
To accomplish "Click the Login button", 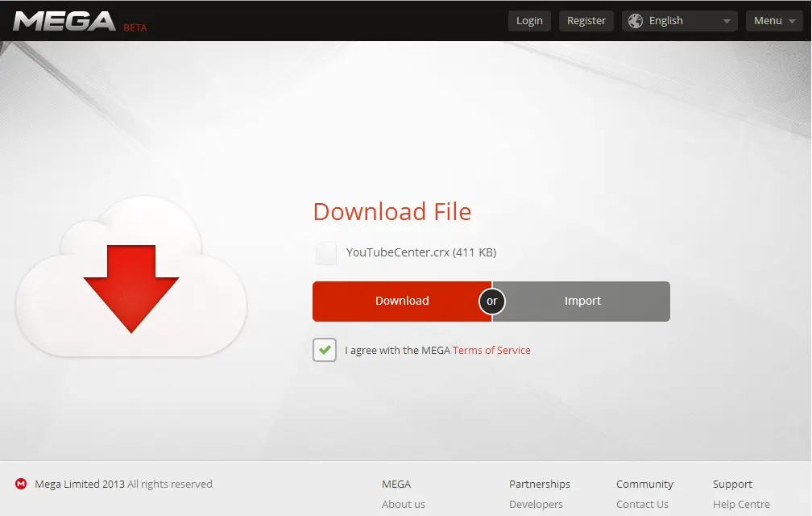I will [529, 21].
